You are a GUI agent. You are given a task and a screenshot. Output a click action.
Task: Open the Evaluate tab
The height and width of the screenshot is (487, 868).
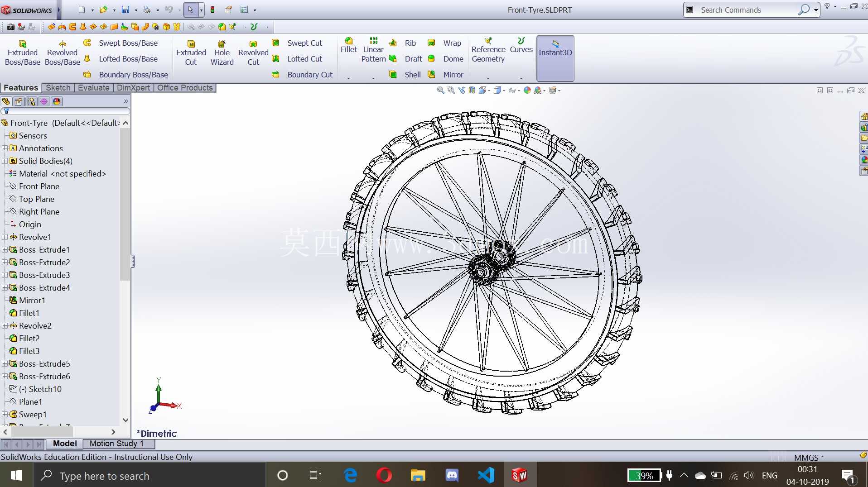pyautogui.click(x=93, y=88)
